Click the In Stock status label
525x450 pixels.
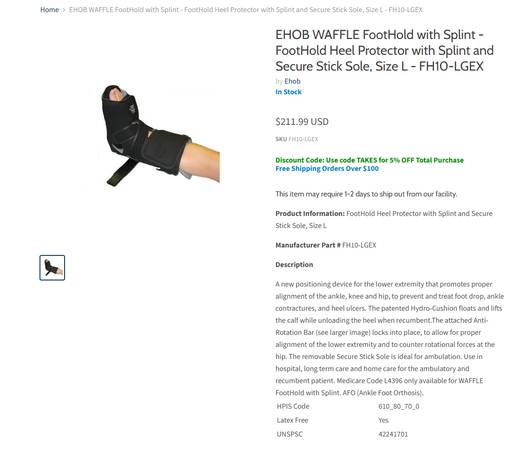tap(288, 92)
